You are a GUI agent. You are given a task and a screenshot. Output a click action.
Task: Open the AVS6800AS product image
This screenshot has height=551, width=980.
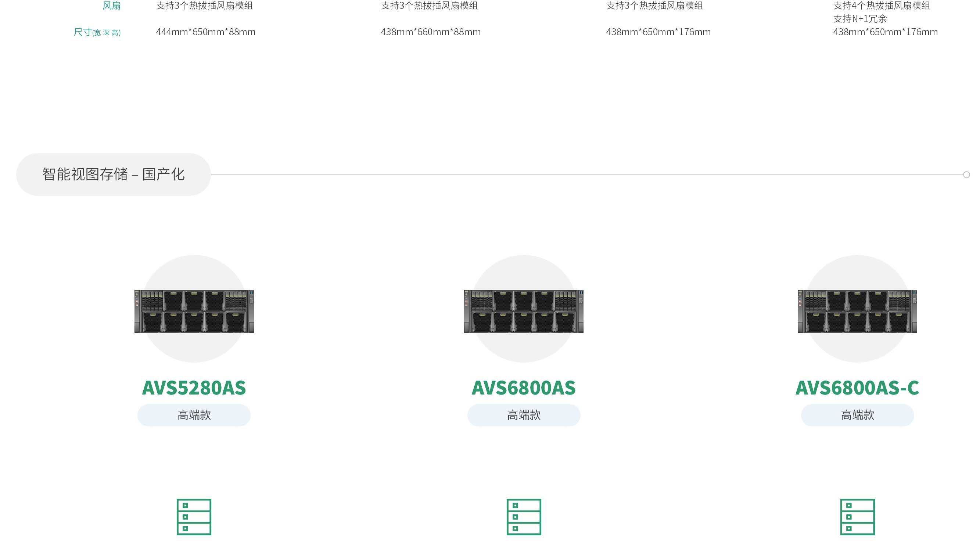click(524, 311)
